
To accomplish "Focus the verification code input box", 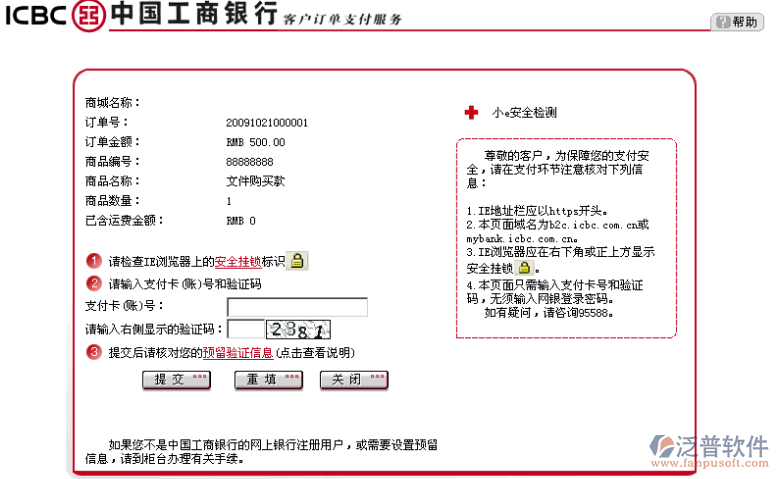I will click(245, 329).
